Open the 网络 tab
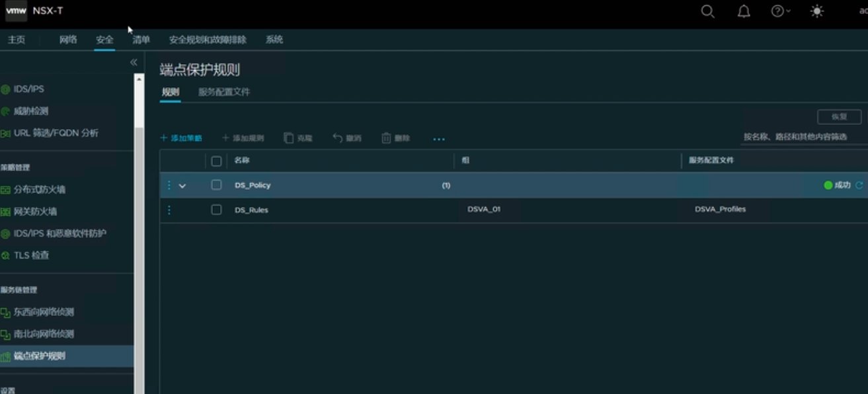The height and width of the screenshot is (394, 868). pyautogui.click(x=68, y=40)
